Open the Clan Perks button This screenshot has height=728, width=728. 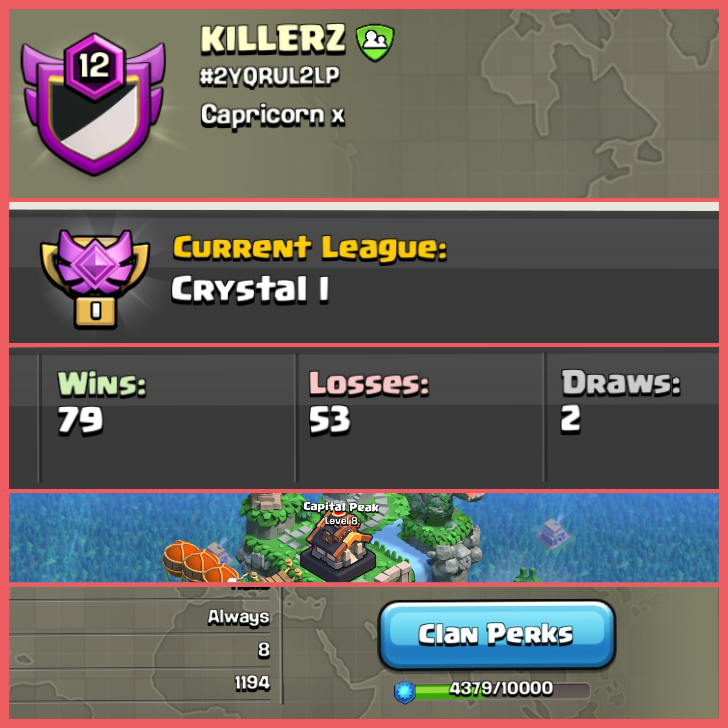[497, 635]
